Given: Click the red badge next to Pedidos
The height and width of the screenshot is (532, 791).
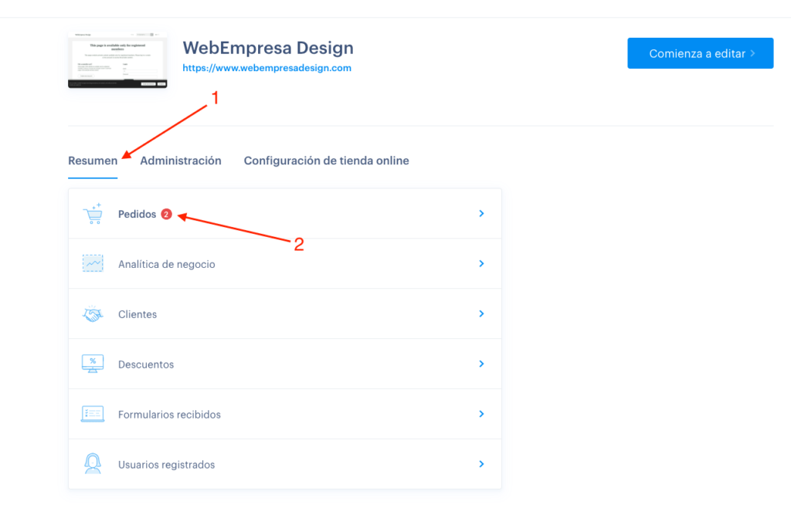Looking at the screenshot, I should coord(167,215).
